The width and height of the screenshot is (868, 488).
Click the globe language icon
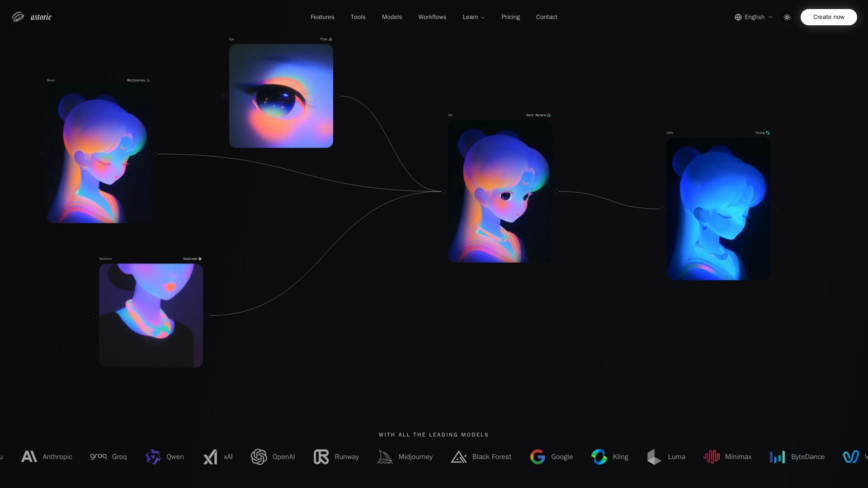pos(738,17)
